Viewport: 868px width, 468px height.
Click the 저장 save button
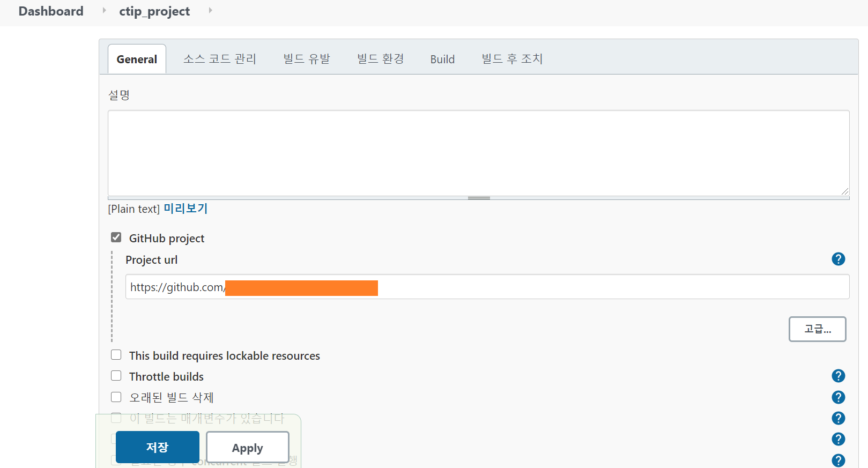tap(158, 447)
